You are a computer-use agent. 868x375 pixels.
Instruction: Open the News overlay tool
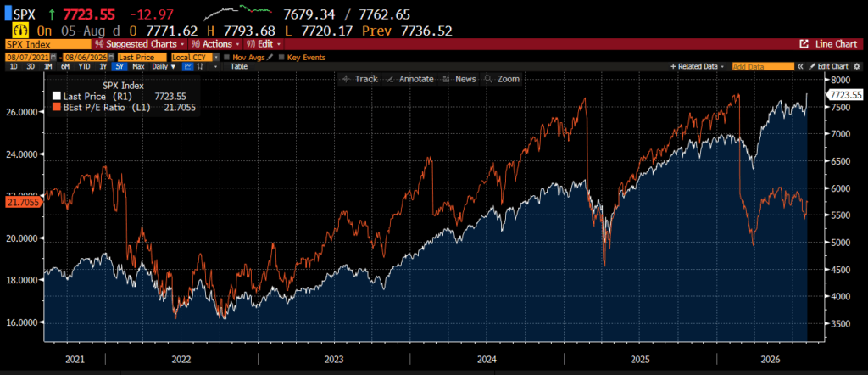[460, 79]
